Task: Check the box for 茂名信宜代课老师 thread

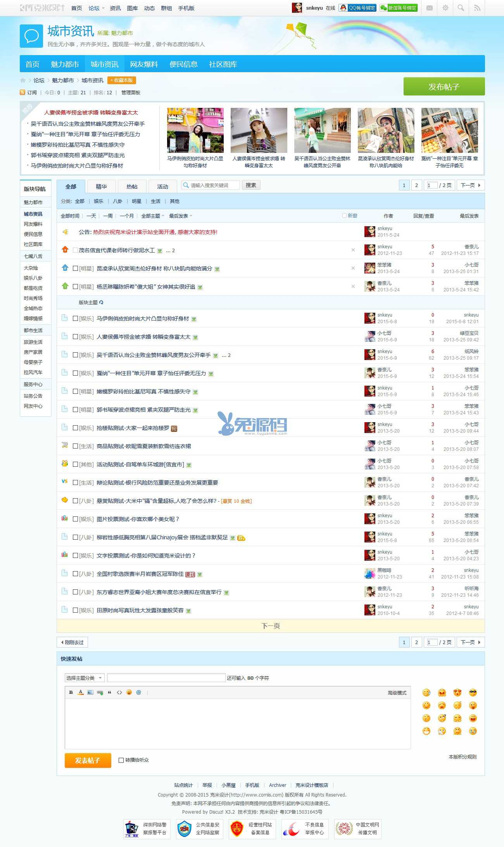Action: [x=76, y=250]
